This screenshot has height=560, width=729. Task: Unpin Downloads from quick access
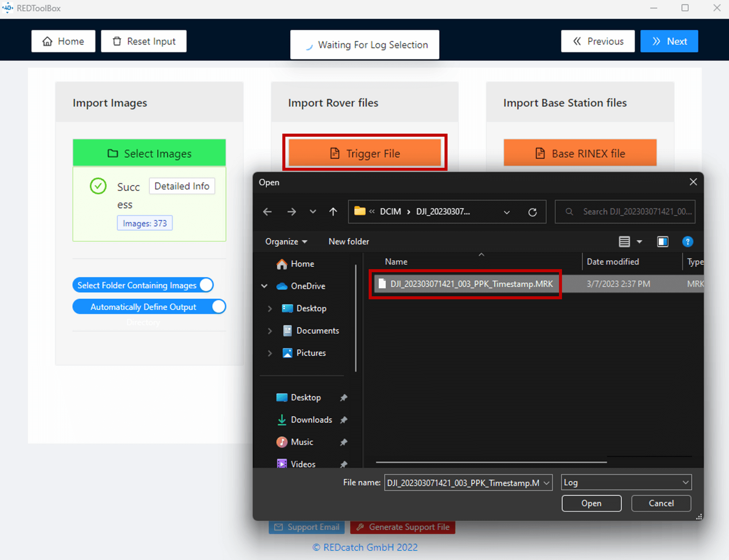[343, 420]
